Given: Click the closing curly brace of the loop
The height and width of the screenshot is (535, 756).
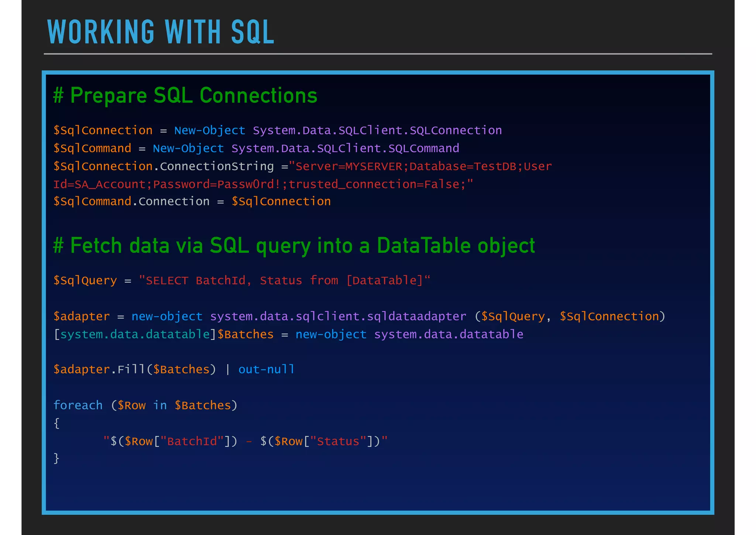Looking at the screenshot, I should (56, 459).
